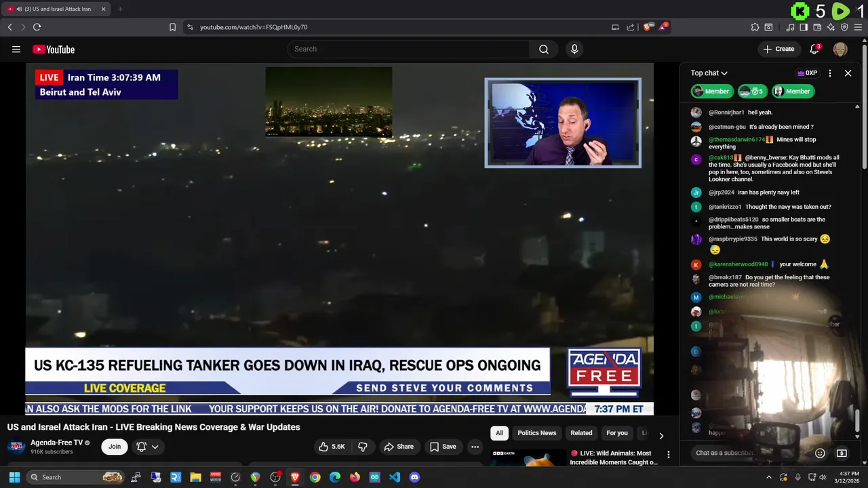Open the green Rumble play icon
Screen dimensions: 868x488
click(x=841, y=11)
